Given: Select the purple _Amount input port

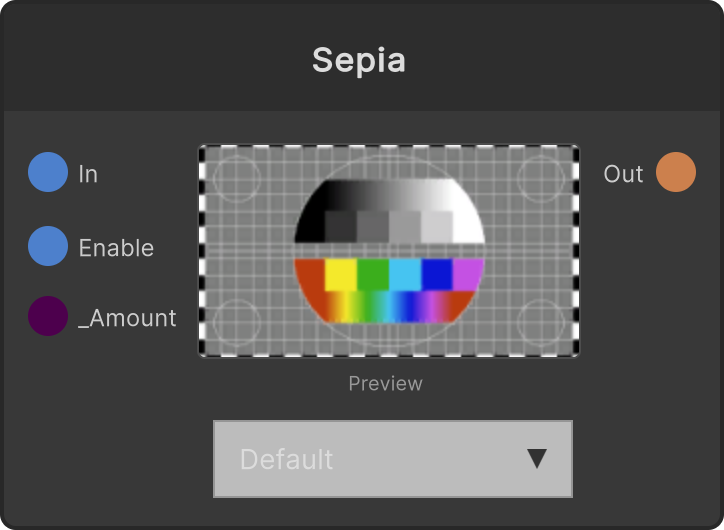Looking at the screenshot, I should click(x=48, y=316).
